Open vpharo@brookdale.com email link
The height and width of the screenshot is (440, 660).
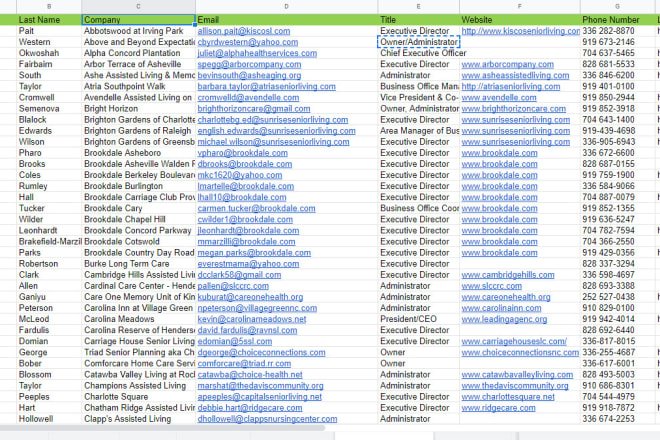(x=242, y=153)
